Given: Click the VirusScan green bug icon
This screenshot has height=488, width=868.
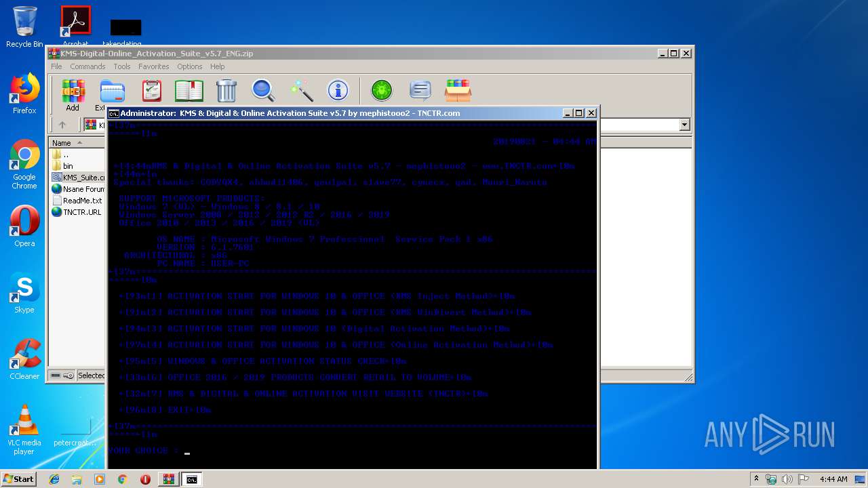Looking at the screenshot, I should click(382, 90).
